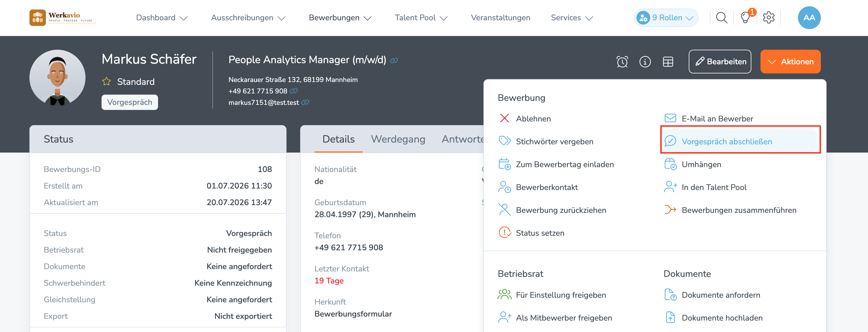Click the markus7151@test.test email
Image resolution: width=868 pixels, height=332 pixels.
264,102
